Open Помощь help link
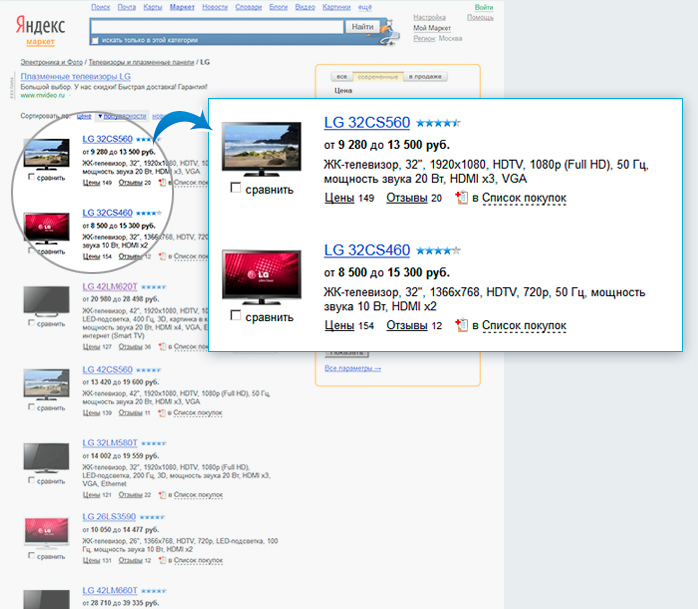698x609 pixels. point(480,17)
